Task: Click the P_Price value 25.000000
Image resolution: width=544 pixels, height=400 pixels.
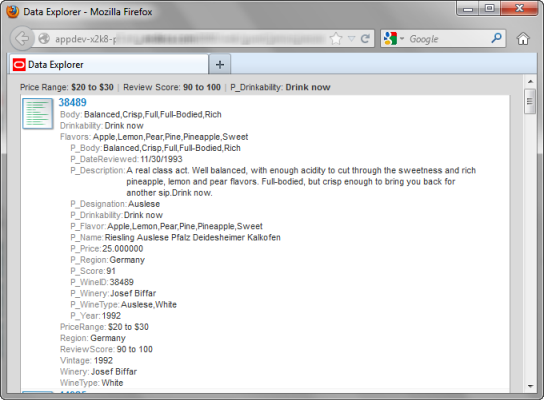Action: coord(122,248)
